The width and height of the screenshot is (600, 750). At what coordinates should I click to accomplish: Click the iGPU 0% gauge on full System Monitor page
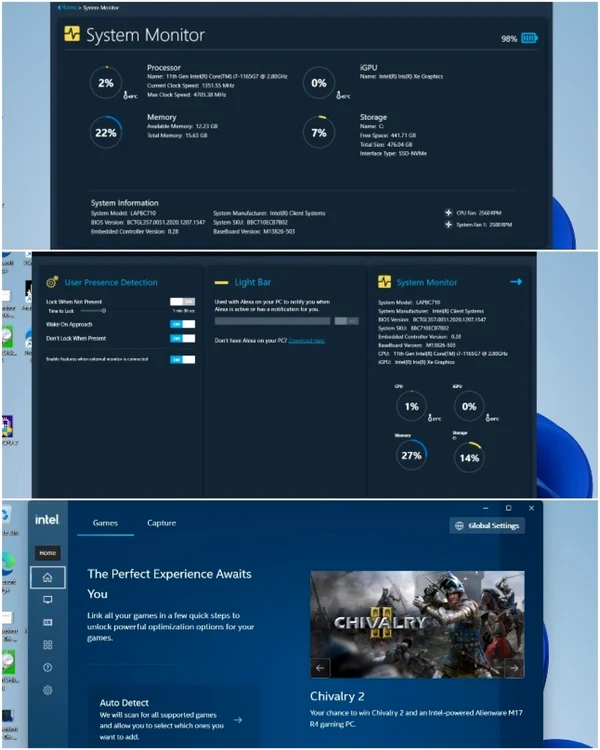coord(319,83)
